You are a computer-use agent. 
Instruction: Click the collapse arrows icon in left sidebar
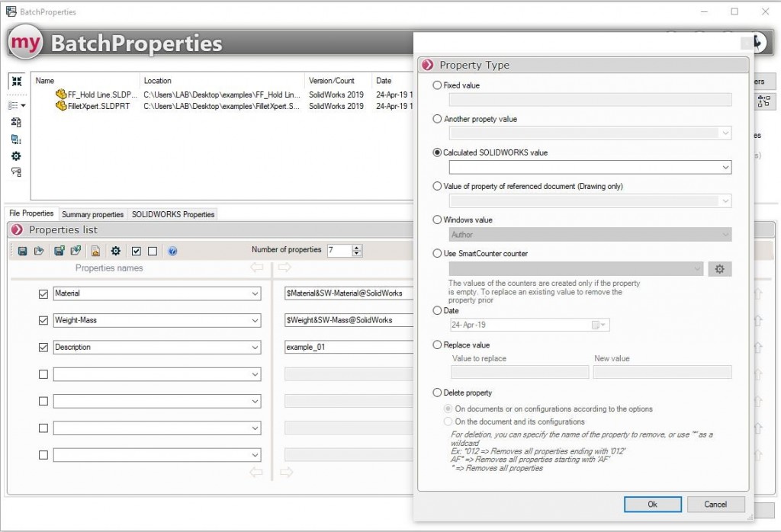click(x=17, y=81)
